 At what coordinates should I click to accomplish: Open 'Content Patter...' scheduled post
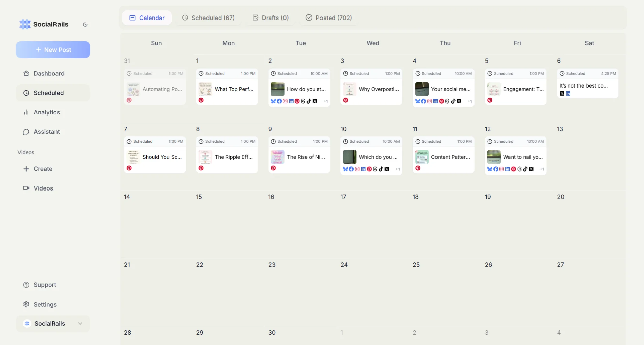[444, 155]
